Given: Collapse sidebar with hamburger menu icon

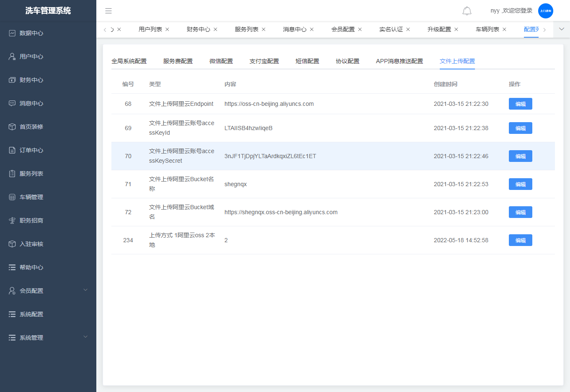Looking at the screenshot, I should coord(108,11).
